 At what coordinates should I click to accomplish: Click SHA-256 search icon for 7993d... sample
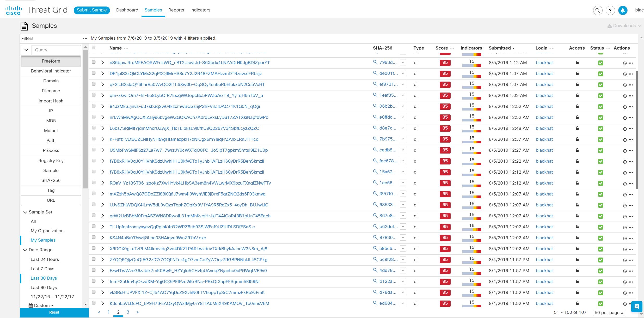click(375, 62)
